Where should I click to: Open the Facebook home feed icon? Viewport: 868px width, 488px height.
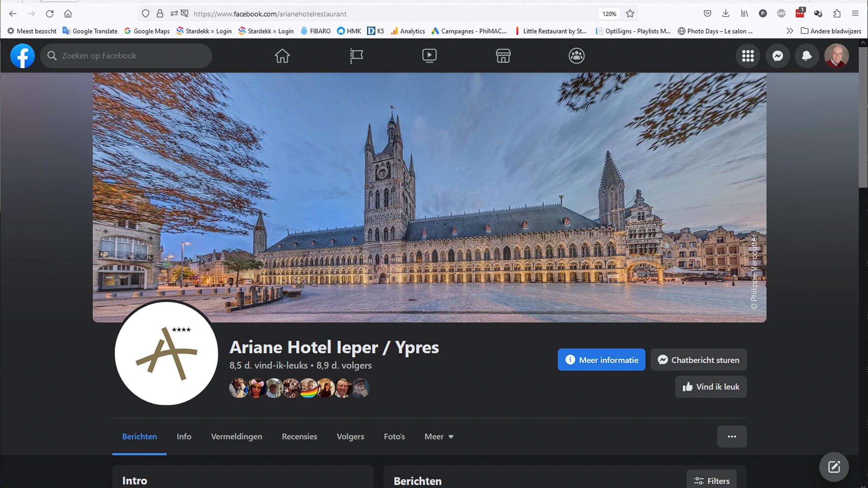point(282,55)
